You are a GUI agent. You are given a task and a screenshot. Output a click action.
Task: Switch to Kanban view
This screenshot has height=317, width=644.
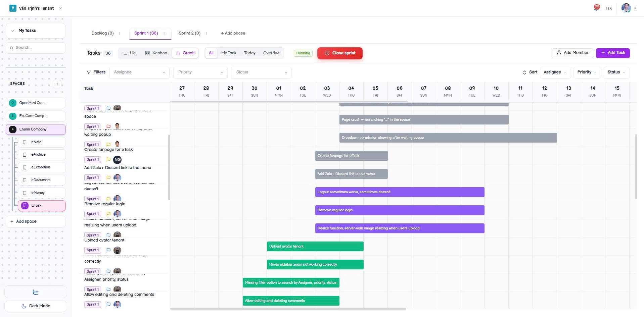[x=156, y=53]
